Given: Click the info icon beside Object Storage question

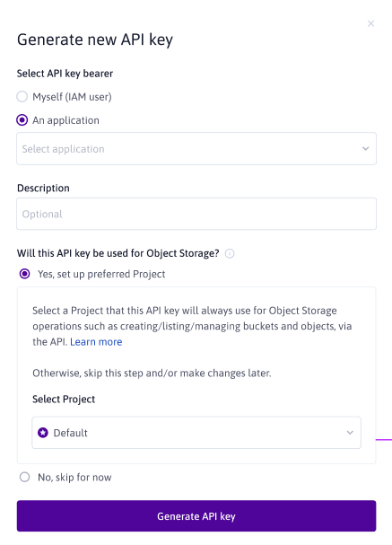Looking at the screenshot, I should point(230,254).
